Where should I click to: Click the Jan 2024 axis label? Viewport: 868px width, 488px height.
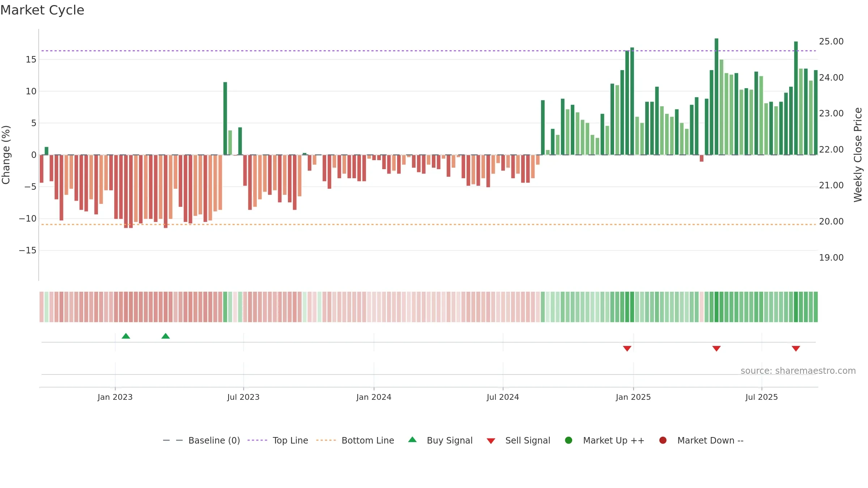[374, 397]
